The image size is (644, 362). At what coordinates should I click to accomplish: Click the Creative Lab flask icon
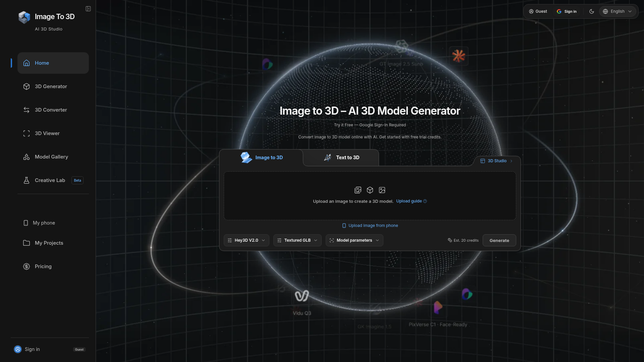coord(26,180)
